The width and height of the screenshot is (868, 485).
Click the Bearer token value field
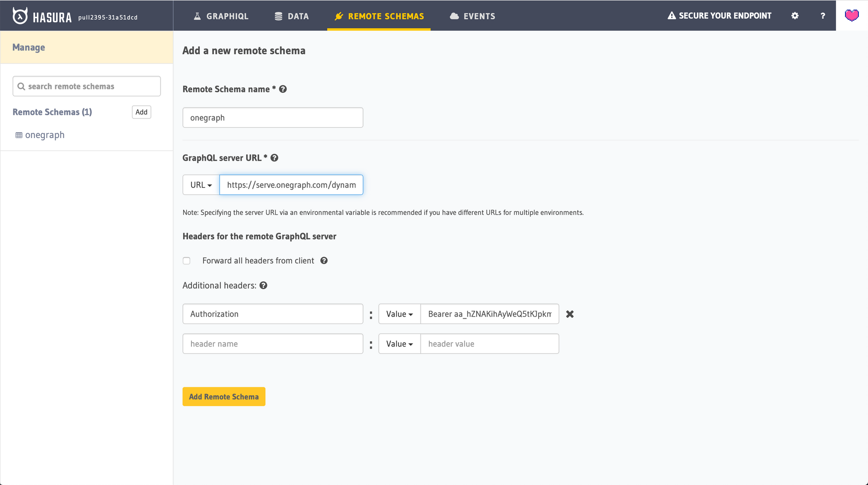(490, 314)
